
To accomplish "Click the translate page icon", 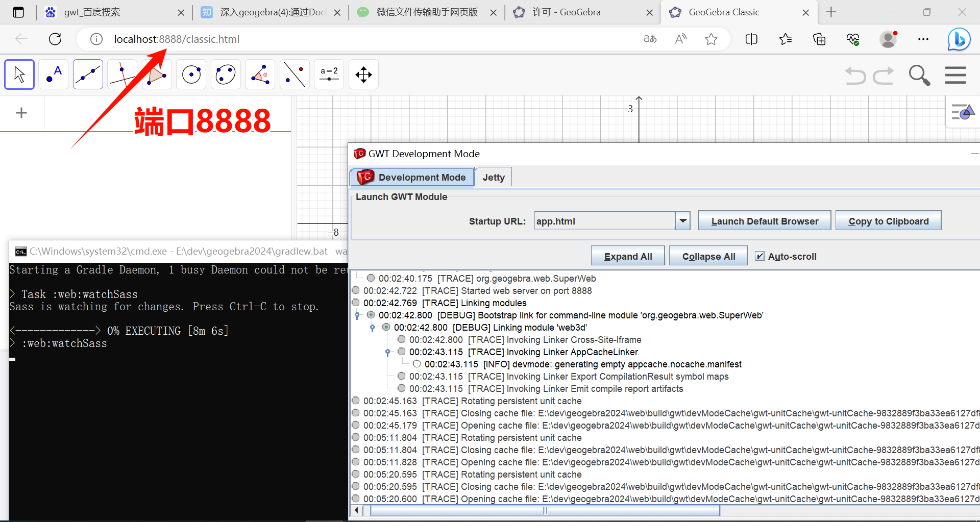I will [x=650, y=39].
